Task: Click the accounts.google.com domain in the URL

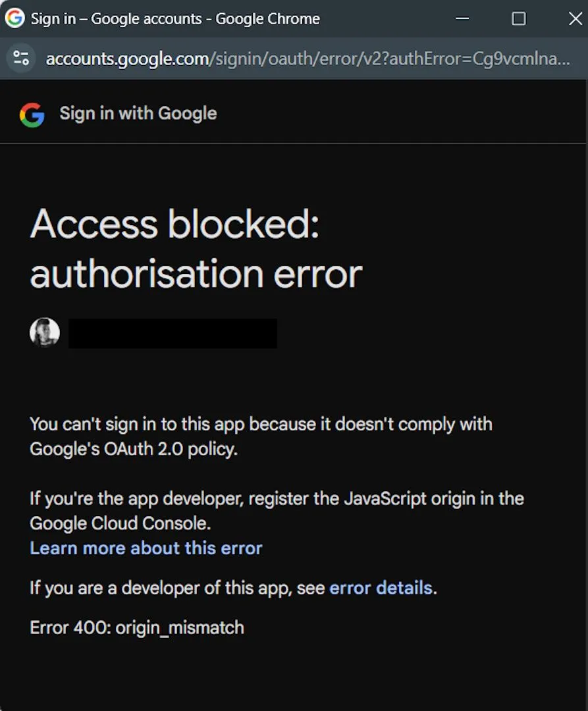Action: 126,59
